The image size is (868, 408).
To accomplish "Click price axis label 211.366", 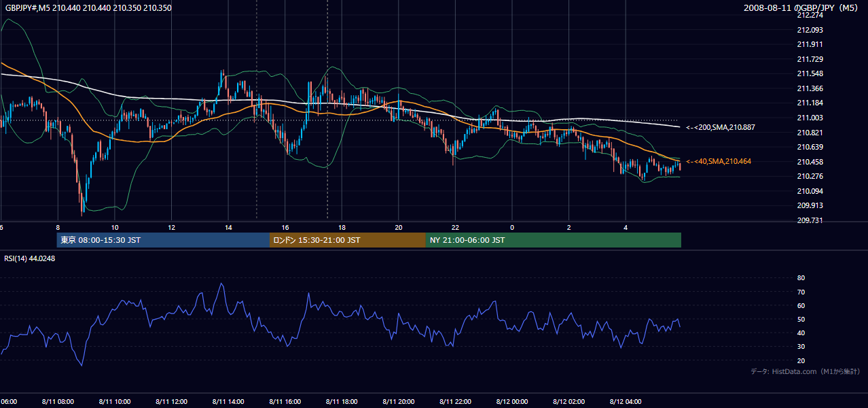I will pyautogui.click(x=810, y=88).
